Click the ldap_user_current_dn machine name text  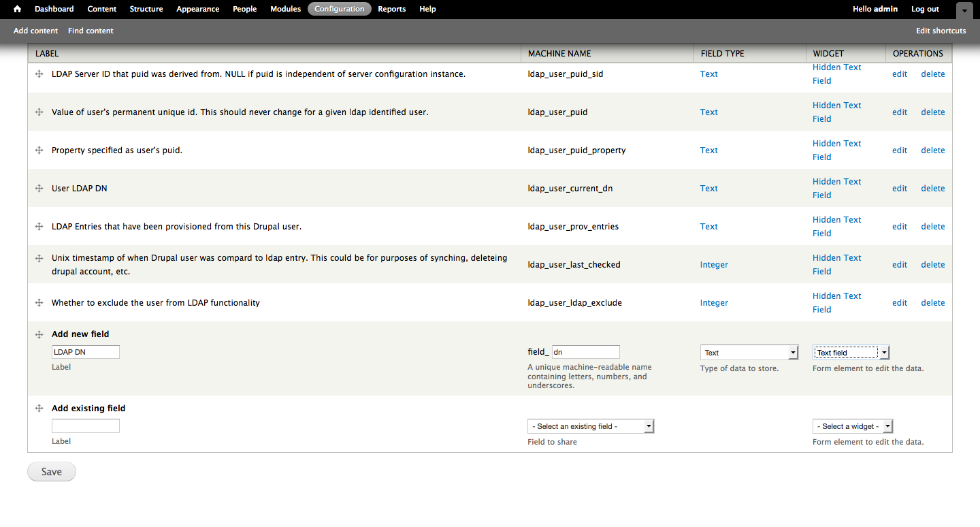click(x=570, y=189)
